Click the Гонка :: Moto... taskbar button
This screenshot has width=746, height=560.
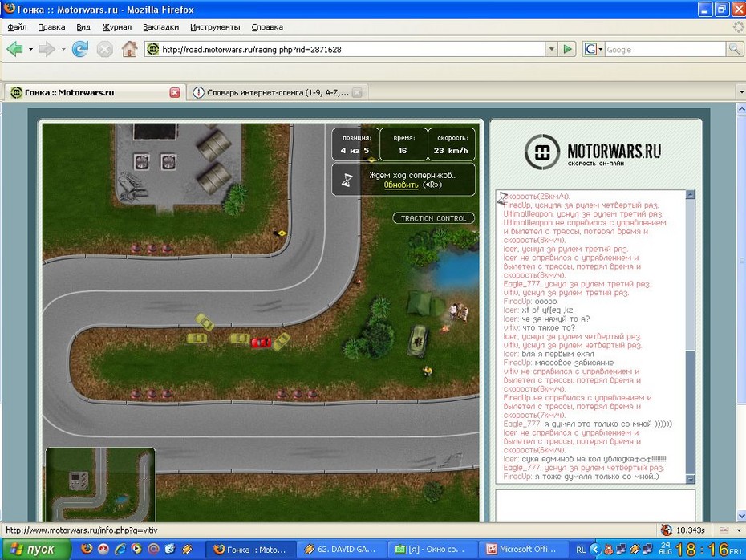[251, 550]
